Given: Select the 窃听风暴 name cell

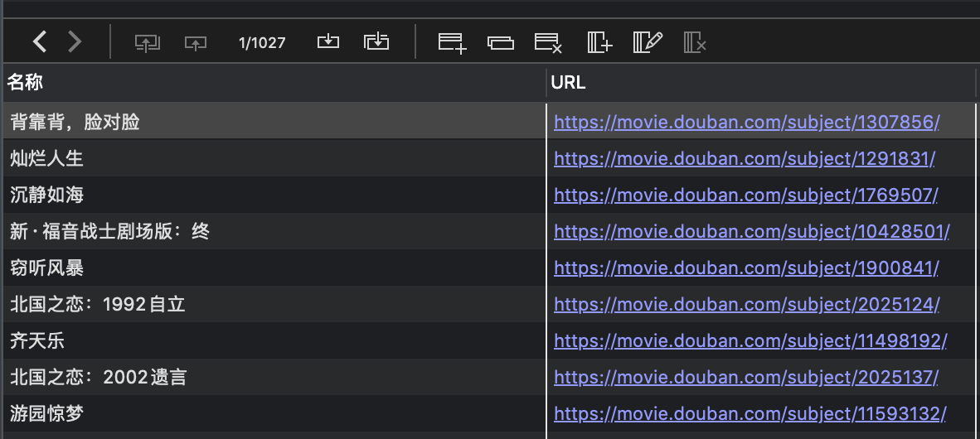Looking at the screenshot, I should (47, 268).
